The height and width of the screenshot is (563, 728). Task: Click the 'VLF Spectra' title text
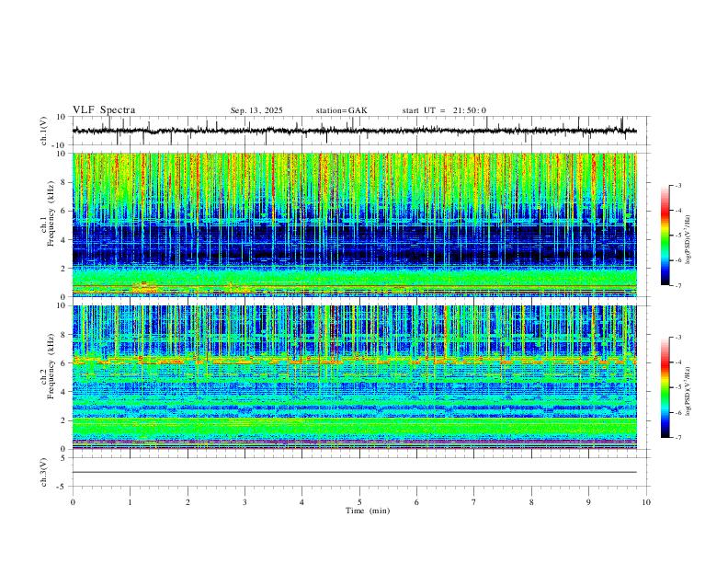coord(104,110)
